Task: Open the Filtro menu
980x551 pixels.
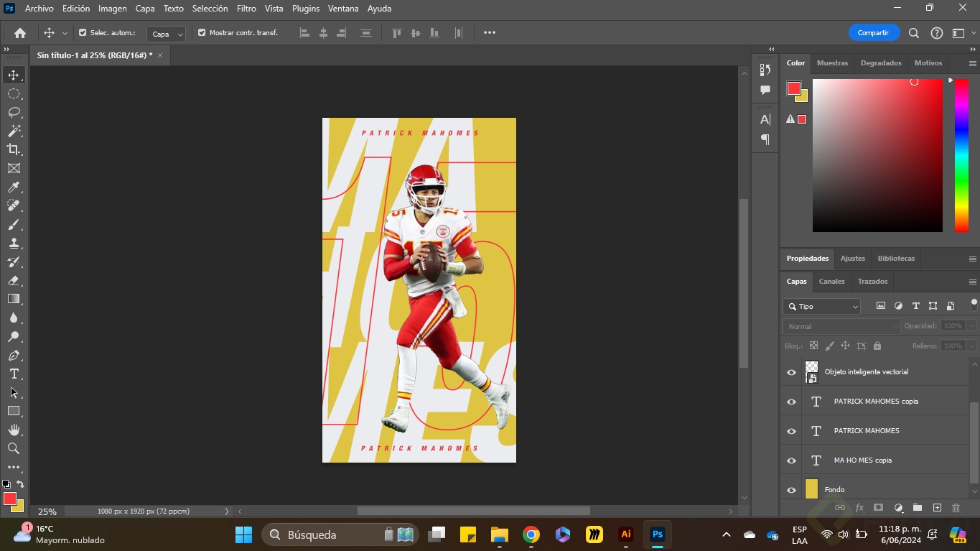Action: coord(246,9)
